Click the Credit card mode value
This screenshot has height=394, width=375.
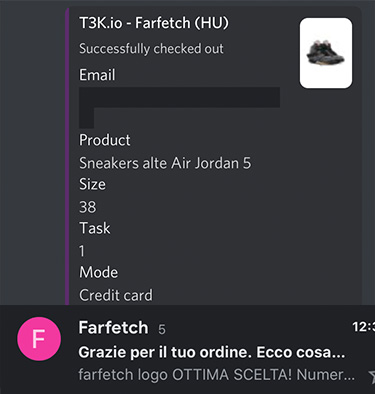pos(116,295)
